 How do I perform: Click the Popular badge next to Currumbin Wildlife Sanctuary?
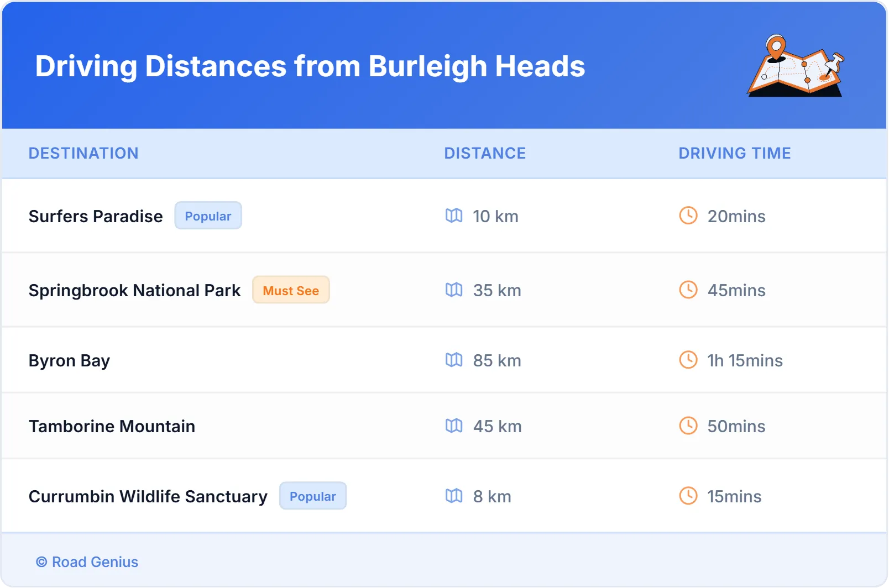[313, 496]
